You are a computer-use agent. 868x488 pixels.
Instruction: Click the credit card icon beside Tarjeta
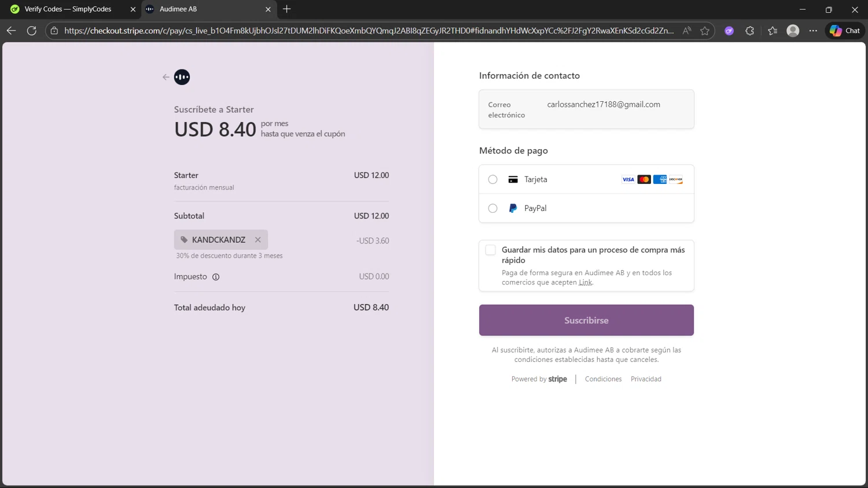click(x=513, y=179)
